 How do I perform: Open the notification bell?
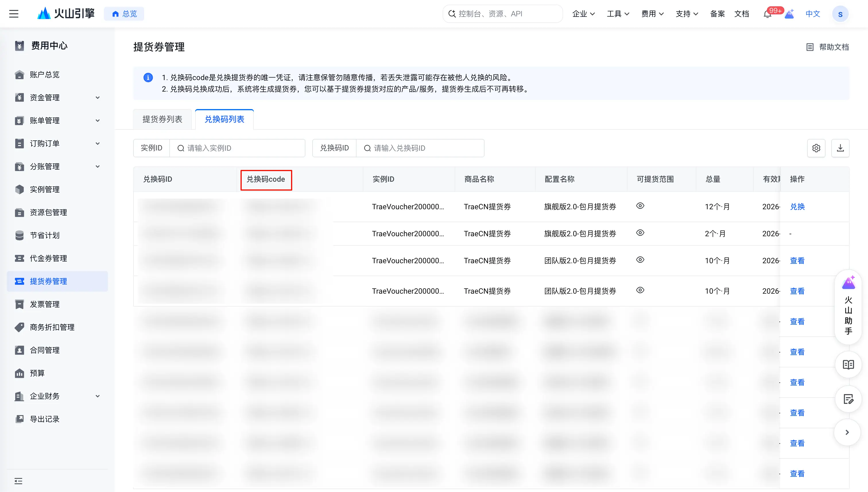click(x=767, y=14)
